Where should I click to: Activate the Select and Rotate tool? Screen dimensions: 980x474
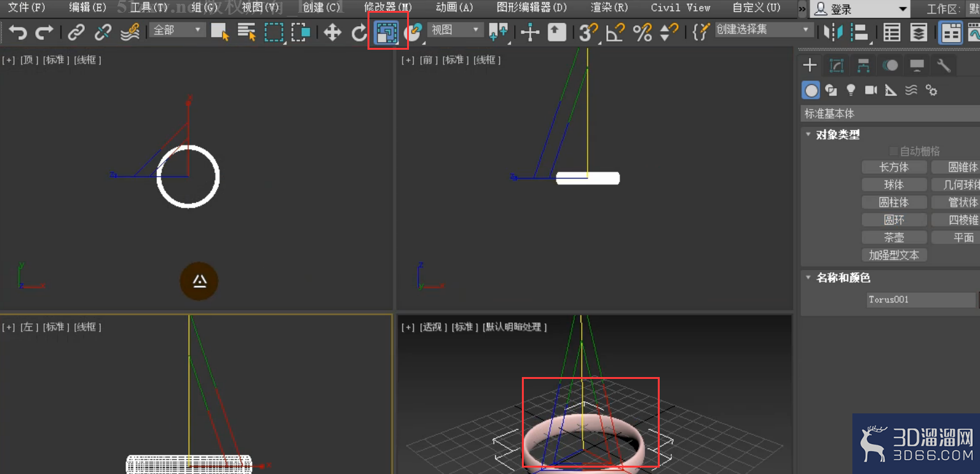coord(359,33)
